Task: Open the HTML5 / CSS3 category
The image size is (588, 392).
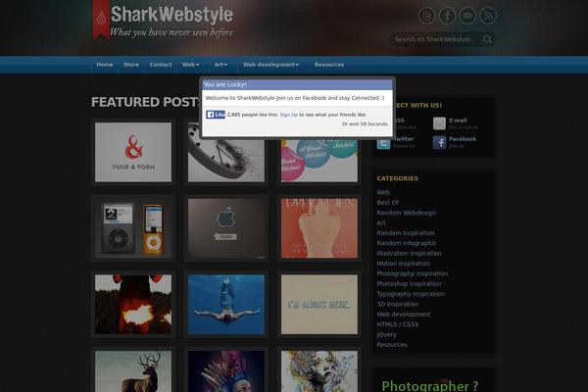Action: (x=397, y=324)
